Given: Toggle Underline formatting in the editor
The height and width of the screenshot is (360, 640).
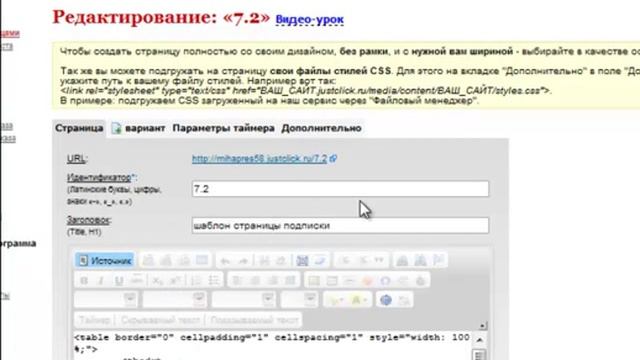Looking at the screenshot, I should coord(119,280).
